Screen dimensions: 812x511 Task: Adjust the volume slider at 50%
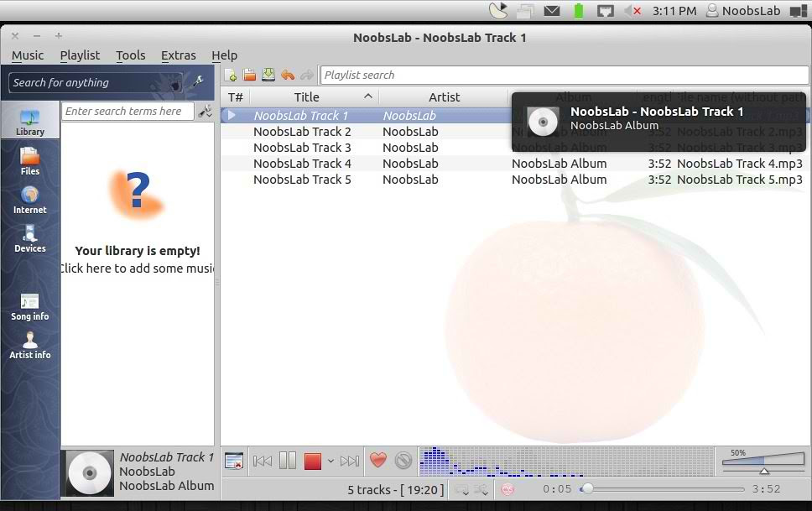pos(763,461)
